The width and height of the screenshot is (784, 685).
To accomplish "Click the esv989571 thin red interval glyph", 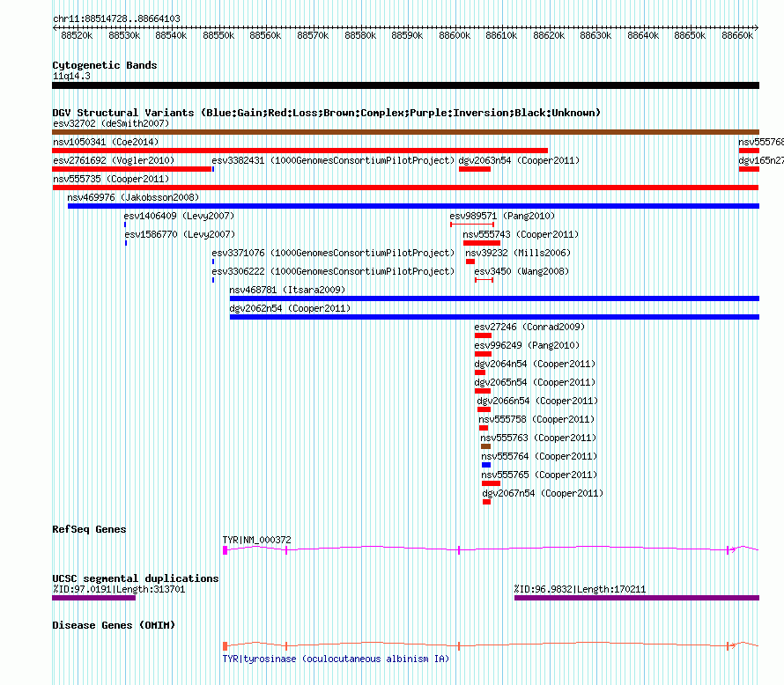I will (x=472, y=225).
